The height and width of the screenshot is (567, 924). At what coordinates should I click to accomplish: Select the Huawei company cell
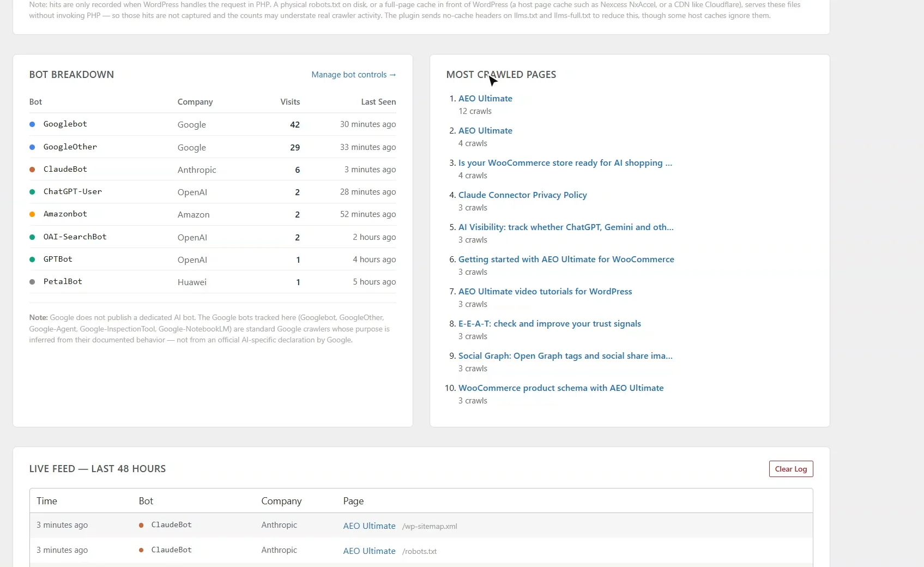point(192,282)
